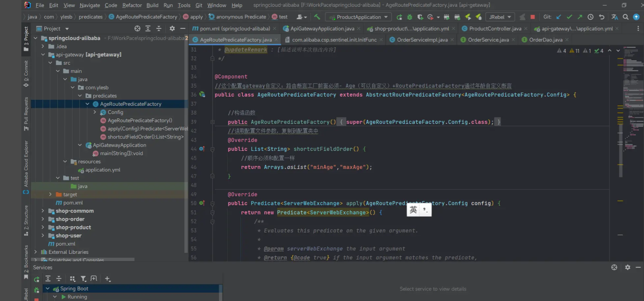Collapse all nodes in Project panel
This screenshot has width=644, height=301.
pos(159,28)
